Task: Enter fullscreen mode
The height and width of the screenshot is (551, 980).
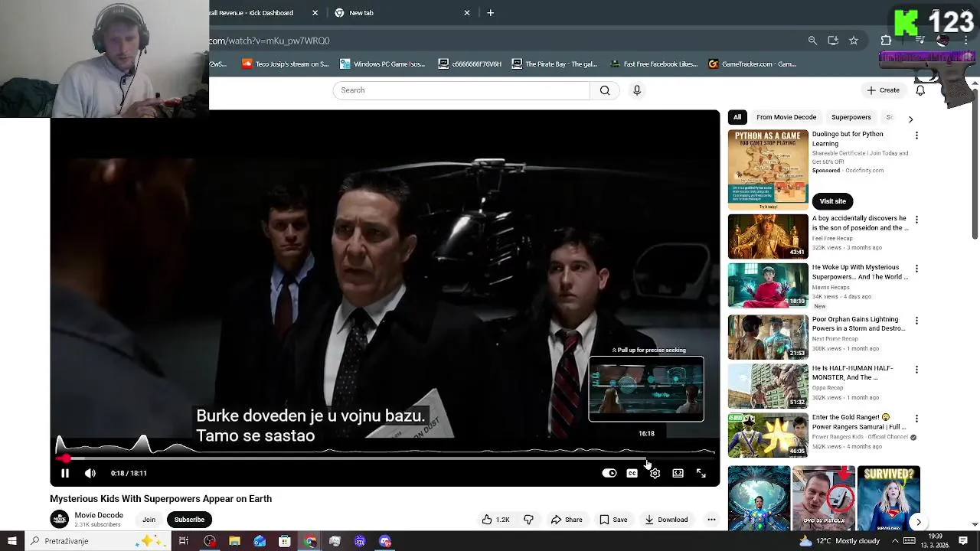Action: [701, 474]
